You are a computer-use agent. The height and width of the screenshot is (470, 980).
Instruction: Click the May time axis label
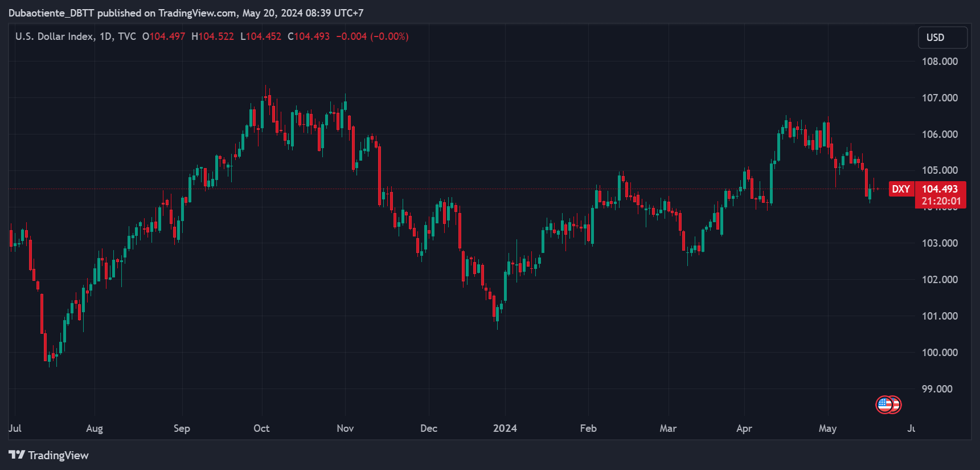click(x=827, y=428)
